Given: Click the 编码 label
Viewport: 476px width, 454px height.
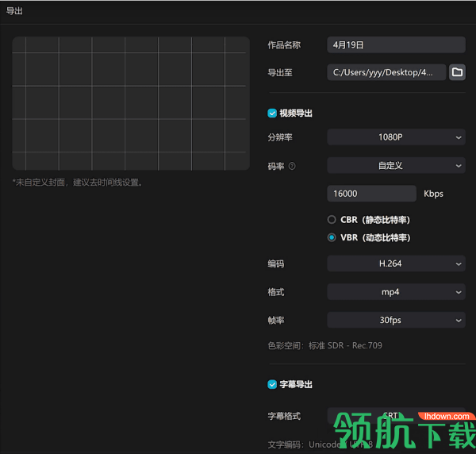Looking at the screenshot, I should pos(276,264).
